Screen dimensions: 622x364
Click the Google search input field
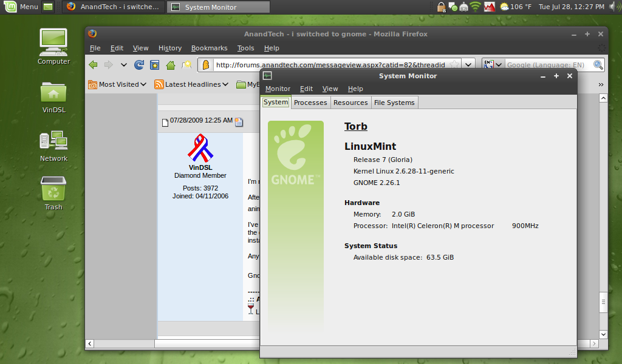[549, 65]
